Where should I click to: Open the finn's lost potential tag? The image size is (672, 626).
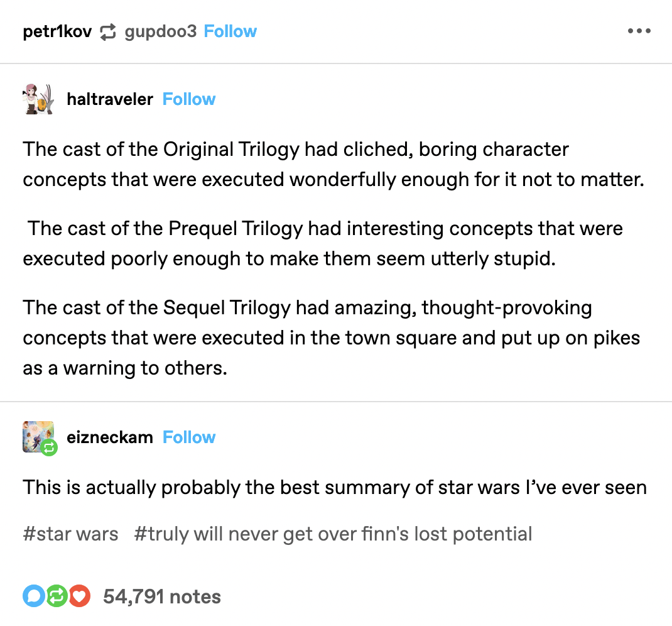[x=333, y=534]
